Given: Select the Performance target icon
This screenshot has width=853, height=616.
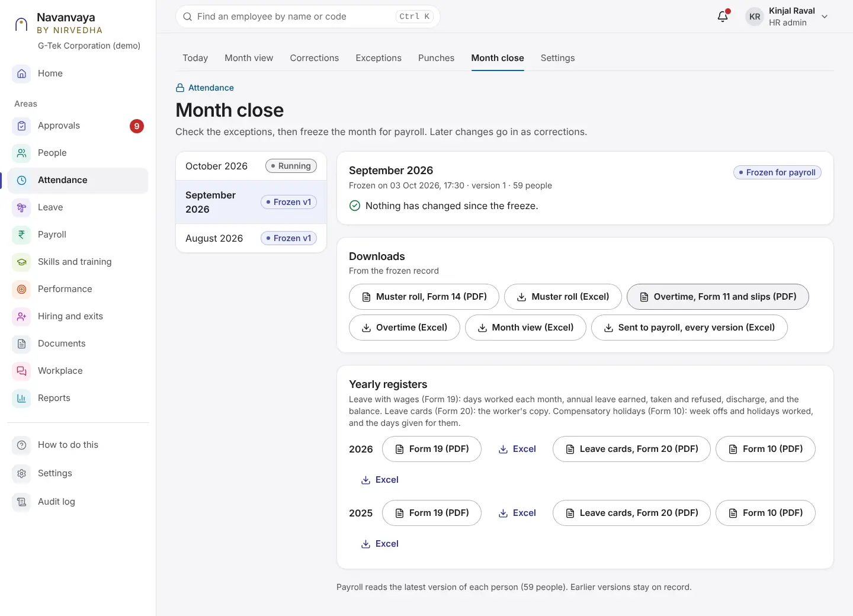Looking at the screenshot, I should point(22,289).
